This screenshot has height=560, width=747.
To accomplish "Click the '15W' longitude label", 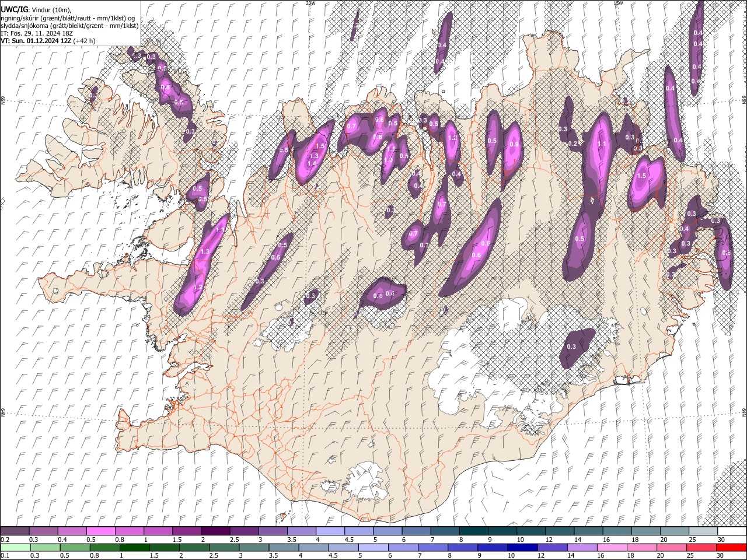I will tap(618, 3).
